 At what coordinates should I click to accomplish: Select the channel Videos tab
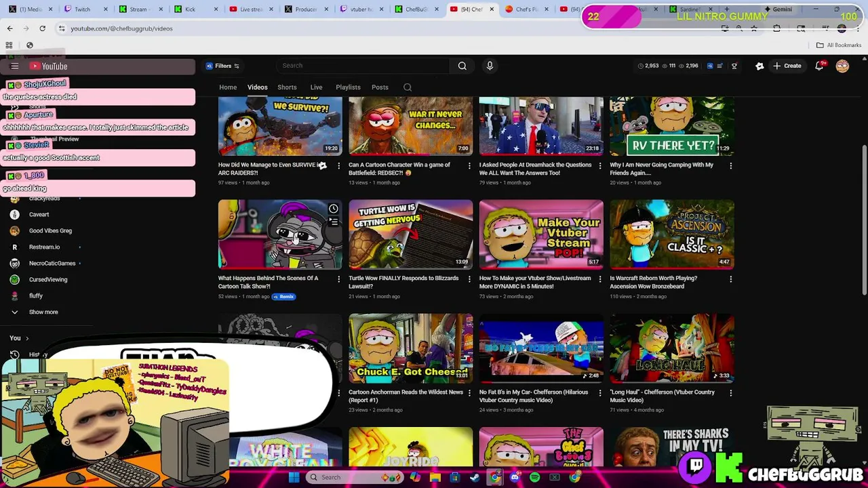pos(257,87)
